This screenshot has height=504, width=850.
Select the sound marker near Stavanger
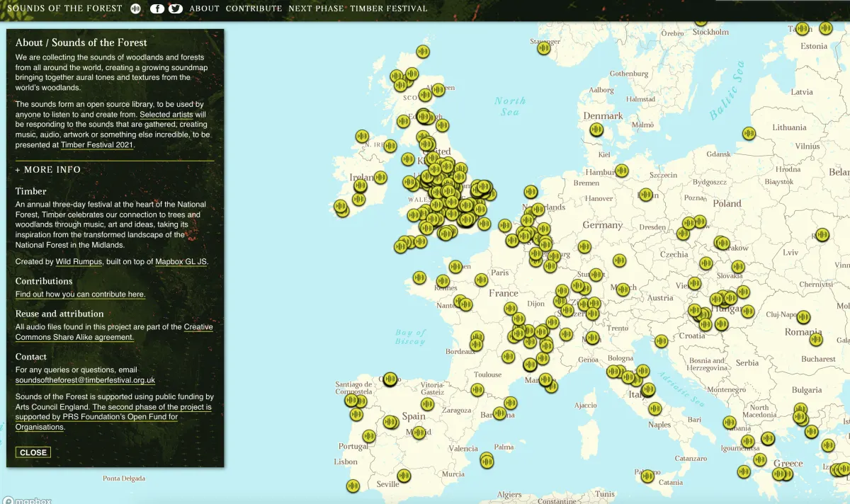tap(544, 47)
